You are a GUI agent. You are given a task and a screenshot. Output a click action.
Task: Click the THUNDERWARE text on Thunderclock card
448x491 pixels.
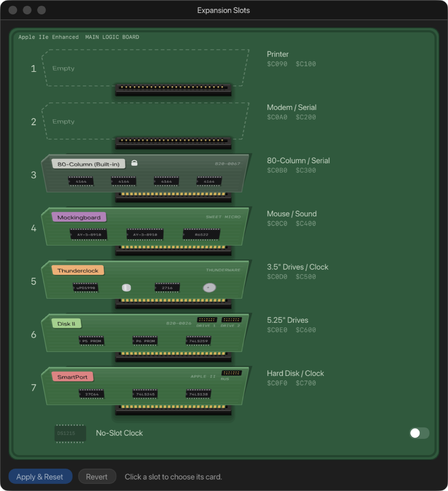(x=223, y=270)
